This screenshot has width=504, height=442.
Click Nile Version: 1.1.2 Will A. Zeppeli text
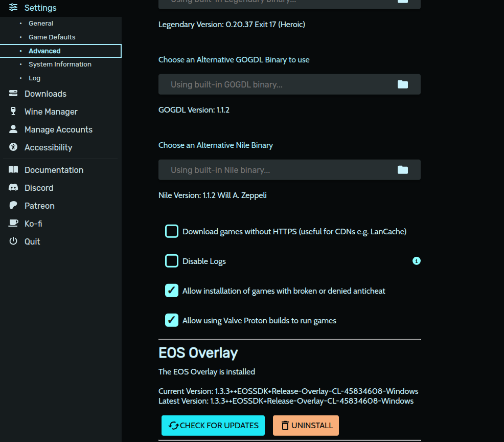213,195
